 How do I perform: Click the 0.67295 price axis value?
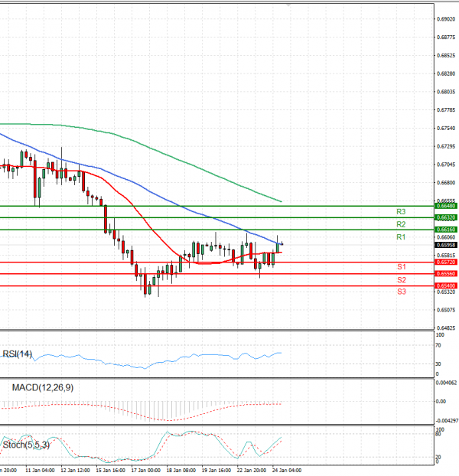coord(446,146)
